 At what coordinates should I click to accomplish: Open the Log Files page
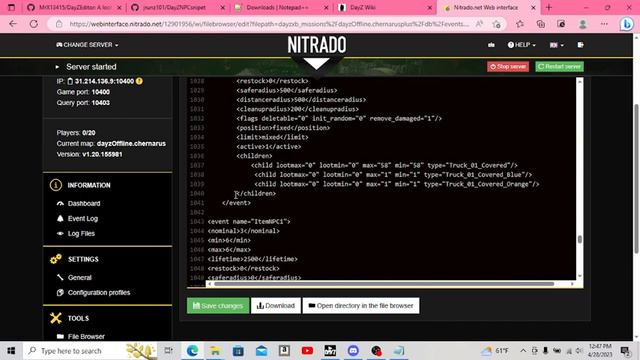click(x=81, y=233)
